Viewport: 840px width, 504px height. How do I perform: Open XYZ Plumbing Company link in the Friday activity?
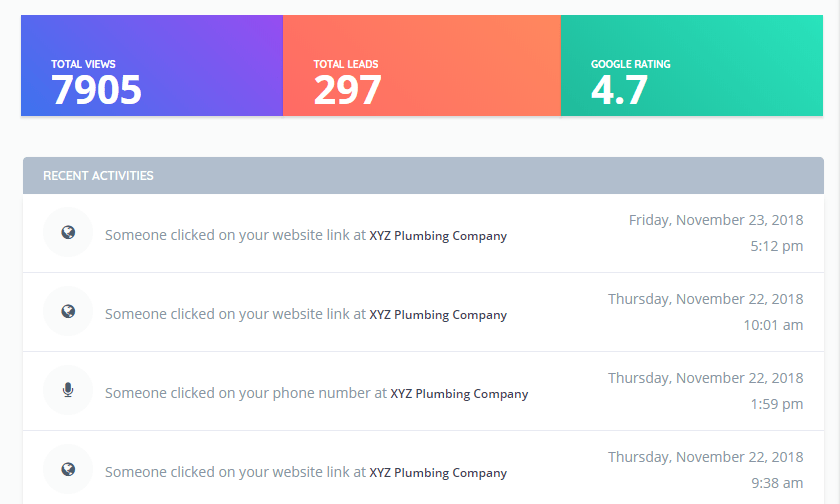pos(438,236)
